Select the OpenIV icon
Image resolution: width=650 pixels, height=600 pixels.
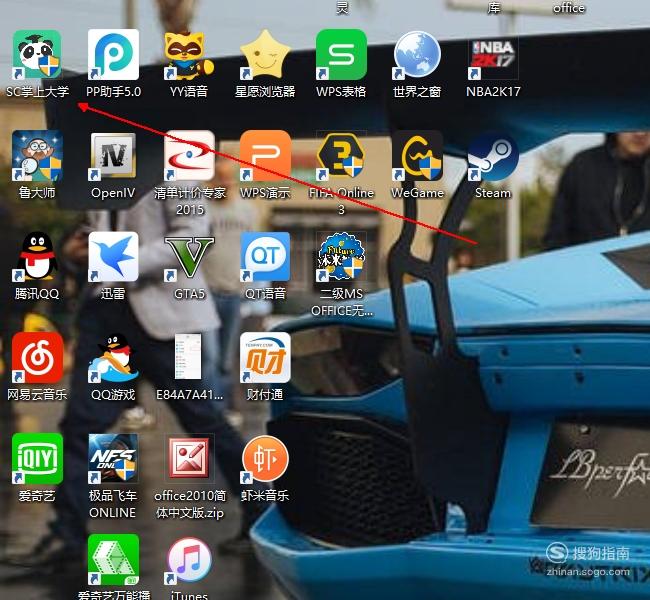coord(113,156)
